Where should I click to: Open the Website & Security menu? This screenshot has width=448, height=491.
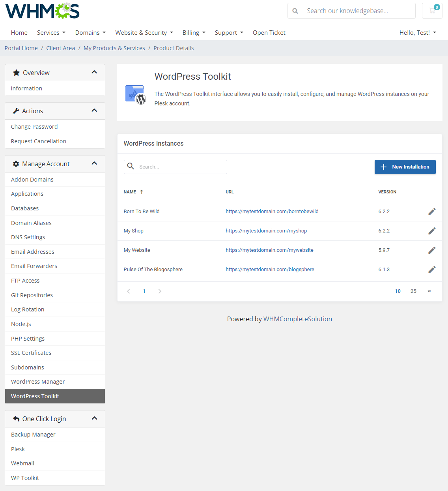point(144,32)
